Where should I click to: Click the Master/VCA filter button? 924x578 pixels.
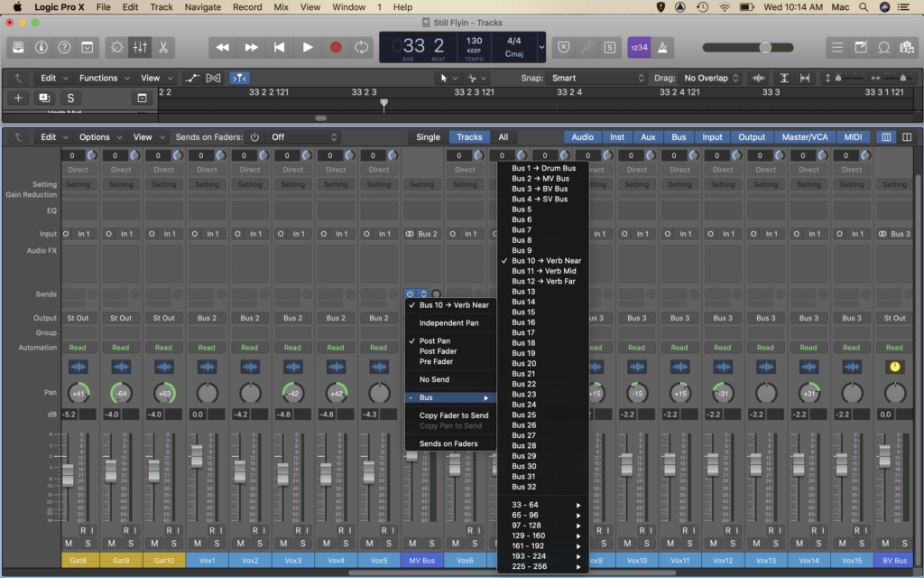pos(804,136)
